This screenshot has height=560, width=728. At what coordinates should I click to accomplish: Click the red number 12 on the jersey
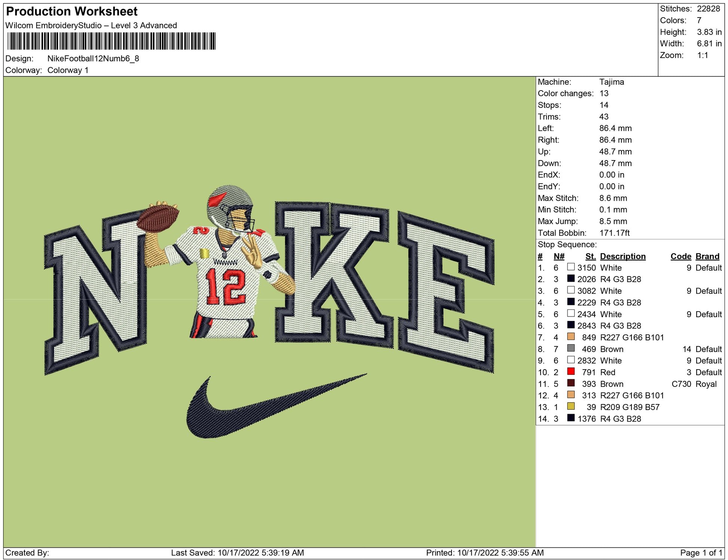coord(226,286)
